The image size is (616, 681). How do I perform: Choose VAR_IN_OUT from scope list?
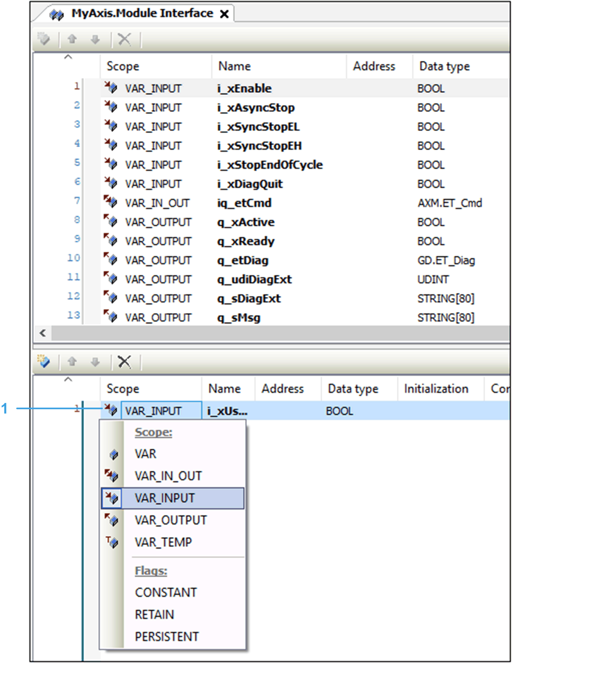(168, 476)
